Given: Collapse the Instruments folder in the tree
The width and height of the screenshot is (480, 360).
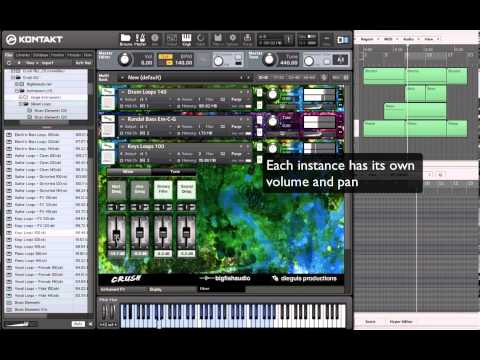Looking at the screenshot, I should point(17,91).
